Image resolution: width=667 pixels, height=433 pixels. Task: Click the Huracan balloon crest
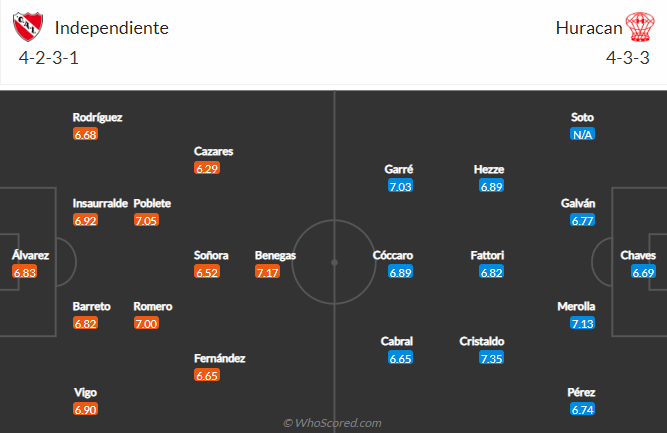[639, 27]
